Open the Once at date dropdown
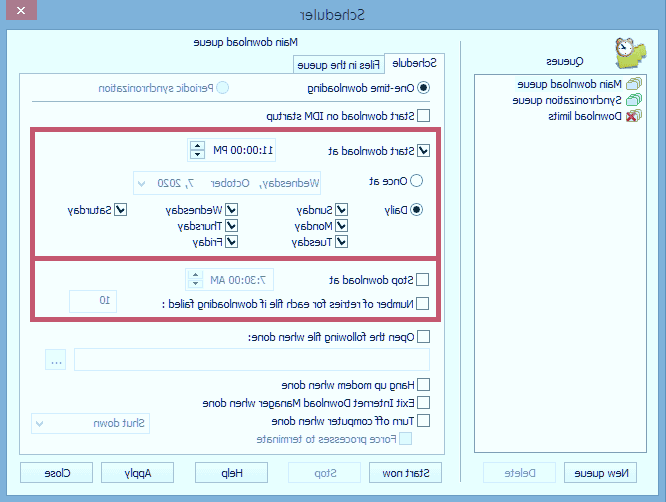 (141, 183)
